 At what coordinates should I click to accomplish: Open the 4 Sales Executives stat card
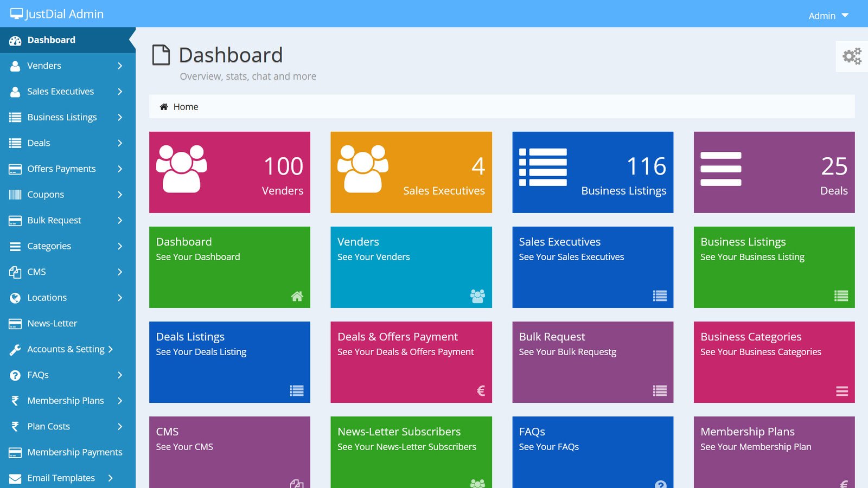[x=411, y=172]
